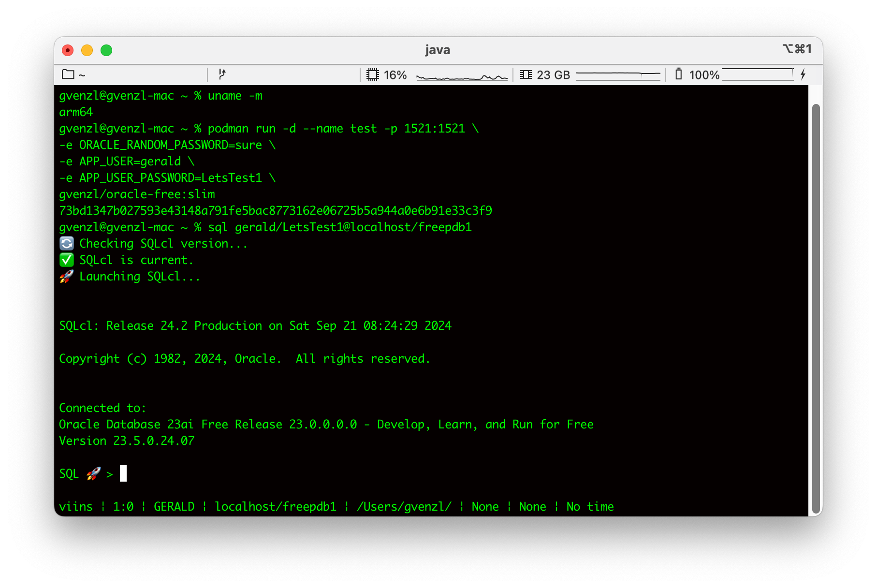
Task: Click the green full-screen window button
Action: tap(106, 50)
